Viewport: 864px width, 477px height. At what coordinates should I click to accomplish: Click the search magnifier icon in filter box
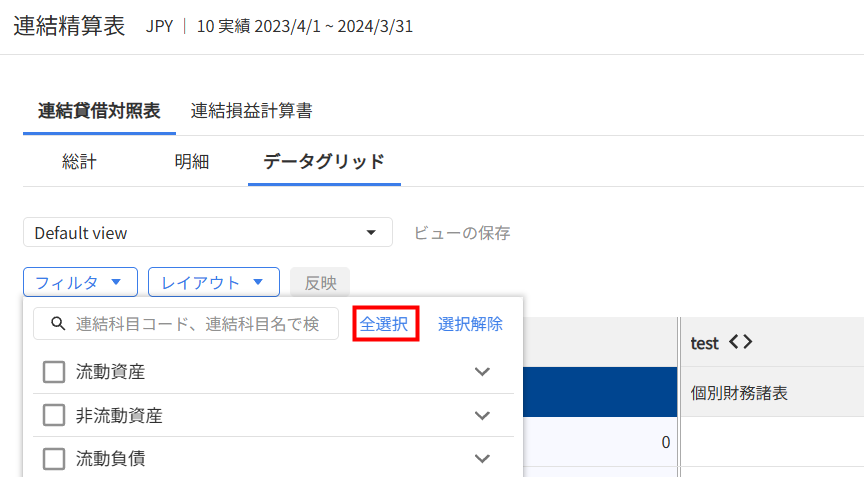point(58,324)
